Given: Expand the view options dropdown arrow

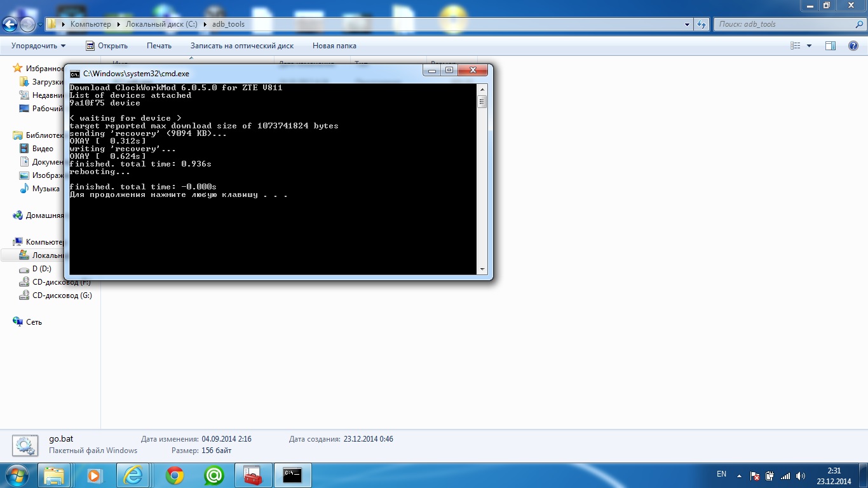Looking at the screenshot, I should click(809, 46).
